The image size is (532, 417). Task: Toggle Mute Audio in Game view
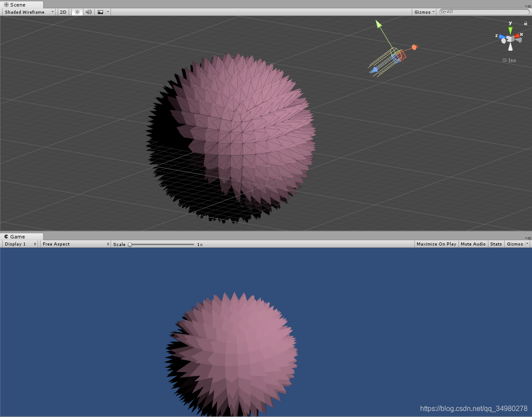point(473,244)
